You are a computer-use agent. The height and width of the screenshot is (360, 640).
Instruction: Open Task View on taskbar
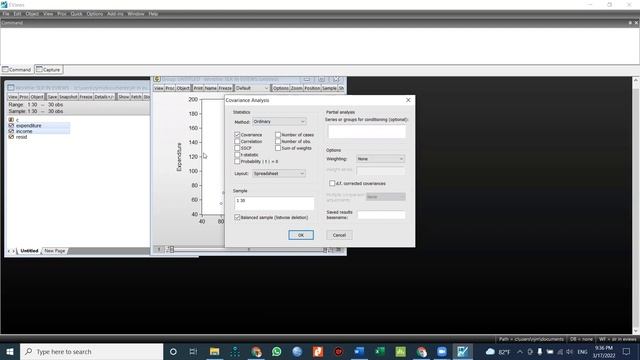tap(193, 351)
